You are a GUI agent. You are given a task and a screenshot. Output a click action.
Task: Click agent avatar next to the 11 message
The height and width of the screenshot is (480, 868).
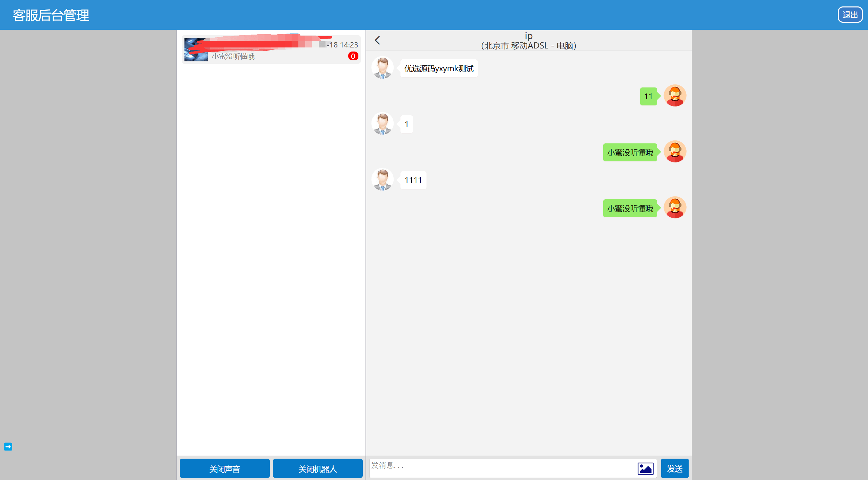click(675, 96)
